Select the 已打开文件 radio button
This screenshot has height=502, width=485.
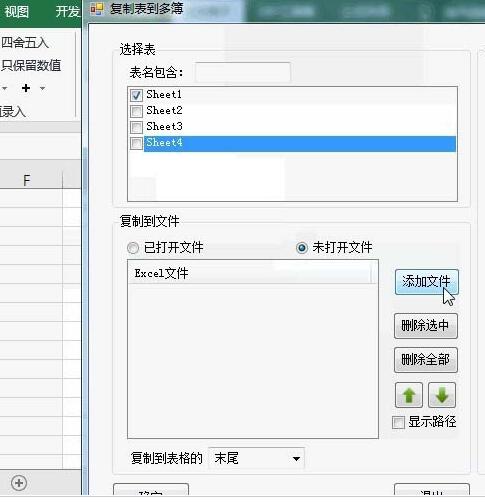pos(133,248)
